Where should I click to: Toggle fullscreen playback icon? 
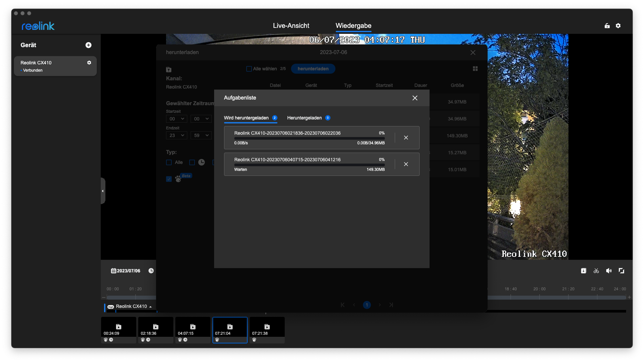621,271
